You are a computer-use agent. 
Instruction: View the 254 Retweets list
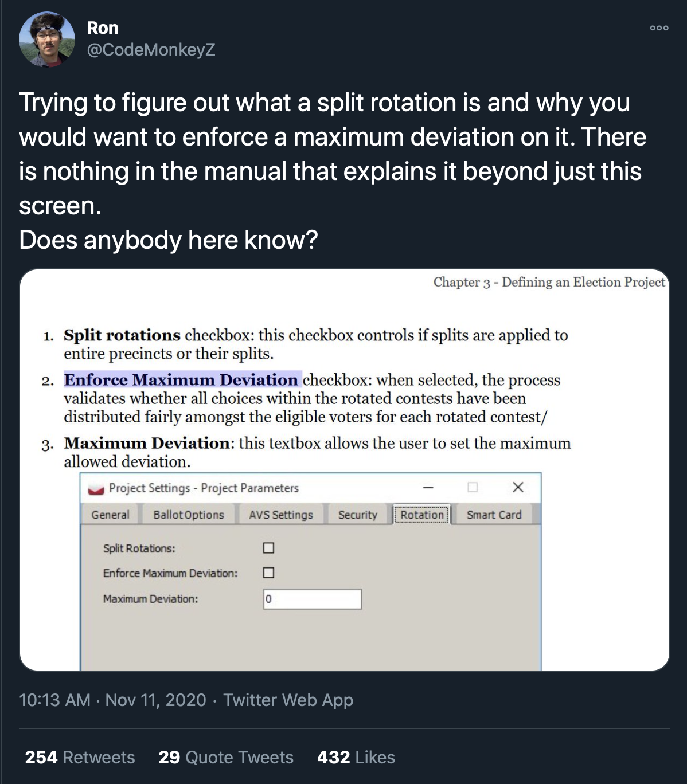80,757
